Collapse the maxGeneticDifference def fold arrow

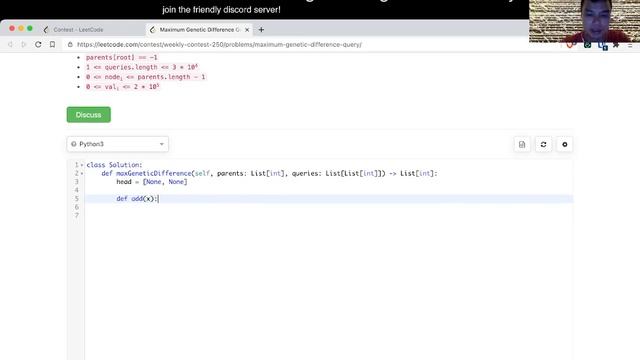tap(82, 173)
